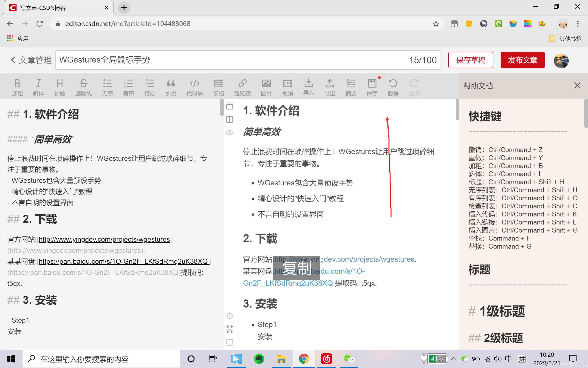Open the Chrome profile avatar
This screenshot has width=588, height=368.
click(563, 24)
